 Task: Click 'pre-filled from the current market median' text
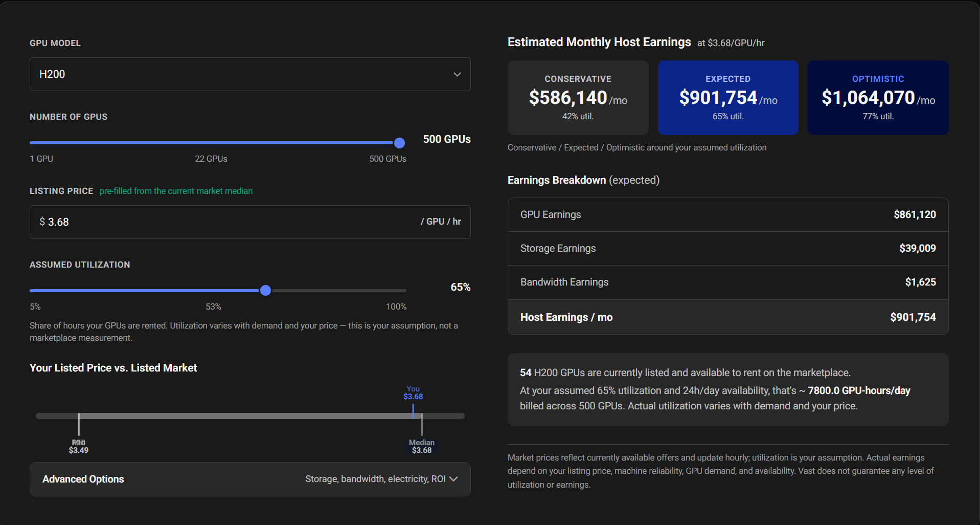pos(176,191)
